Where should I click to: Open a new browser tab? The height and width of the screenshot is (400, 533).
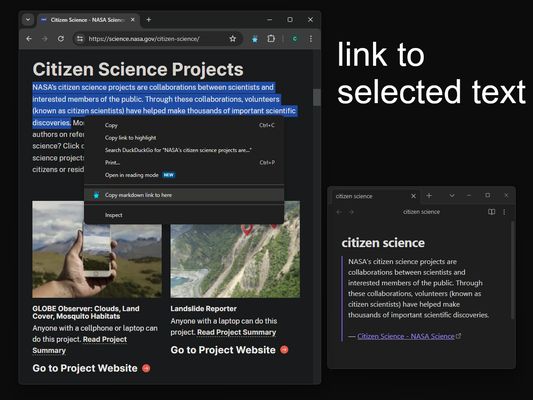click(x=149, y=20)
